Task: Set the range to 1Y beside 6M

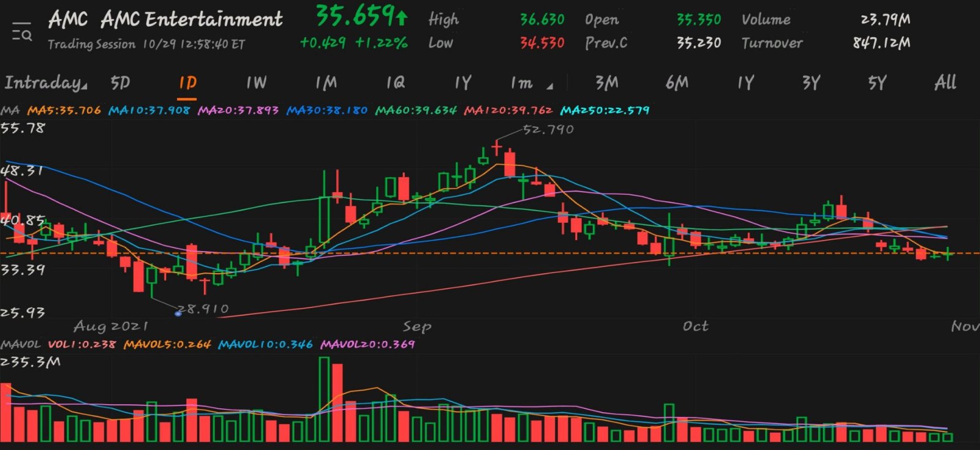Action: [x=745, y=82]
